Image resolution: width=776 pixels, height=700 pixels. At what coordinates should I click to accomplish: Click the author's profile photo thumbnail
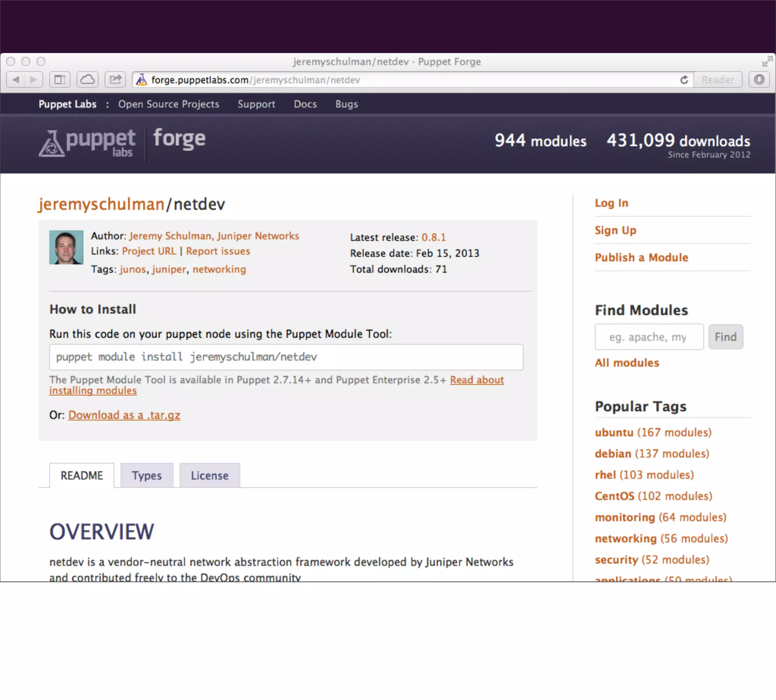[66, 247]
